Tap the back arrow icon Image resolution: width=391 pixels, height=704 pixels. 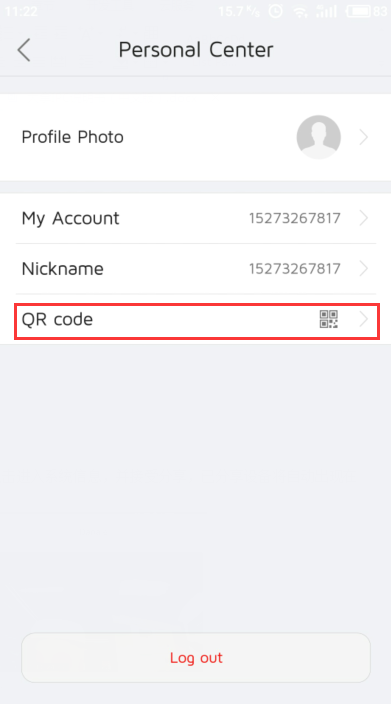click(24, 50)
